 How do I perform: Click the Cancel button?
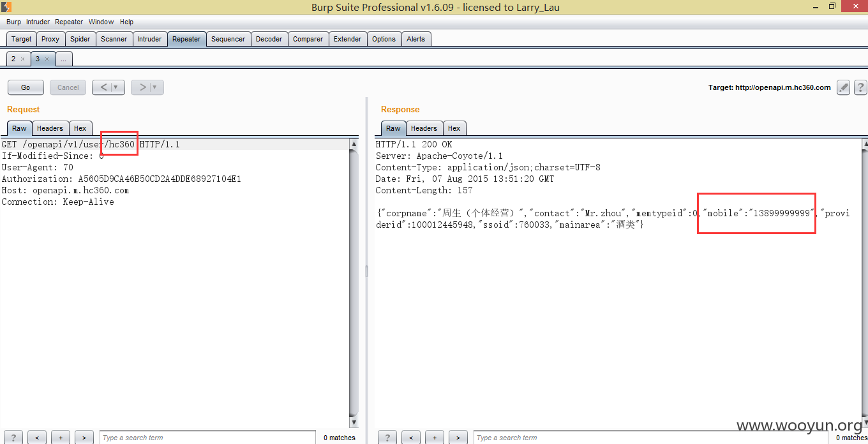(x=68, y=87)
